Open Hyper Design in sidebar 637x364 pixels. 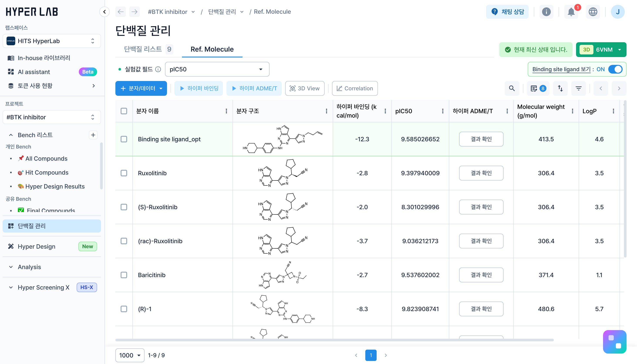37,246
